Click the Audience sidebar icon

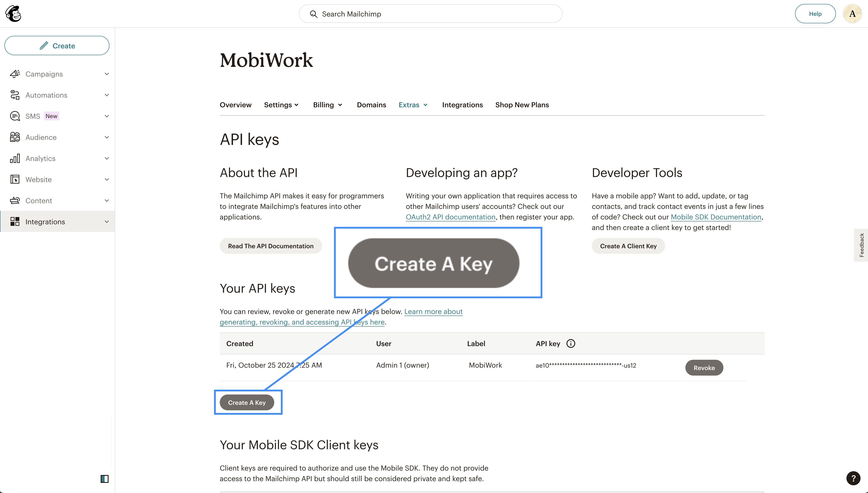[x=15, y=137]
